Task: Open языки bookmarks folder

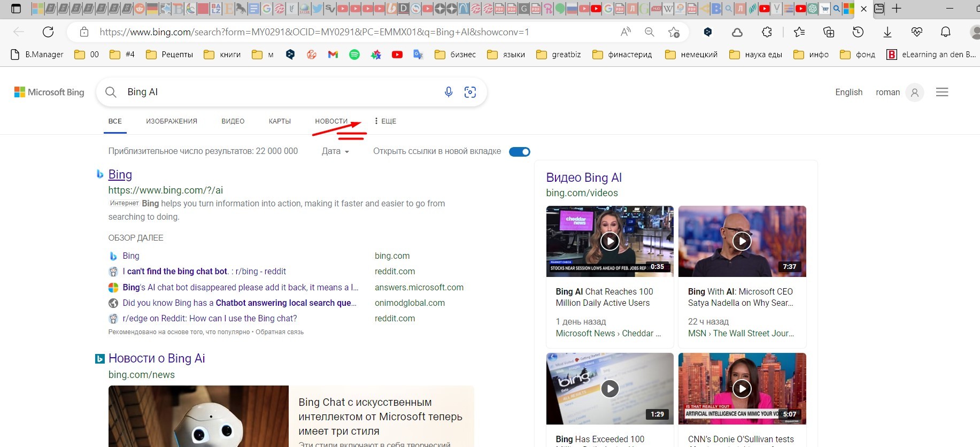Action: pos(506,55)
